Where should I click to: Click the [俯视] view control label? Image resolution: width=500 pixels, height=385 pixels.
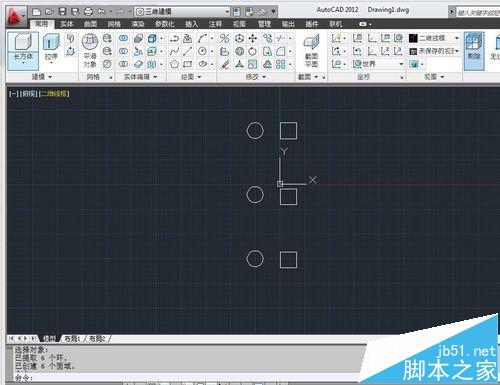coord(29,94)
